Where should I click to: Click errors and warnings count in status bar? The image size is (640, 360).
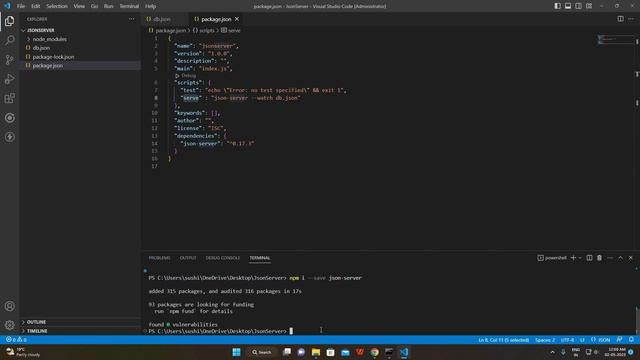coord(16,340)
